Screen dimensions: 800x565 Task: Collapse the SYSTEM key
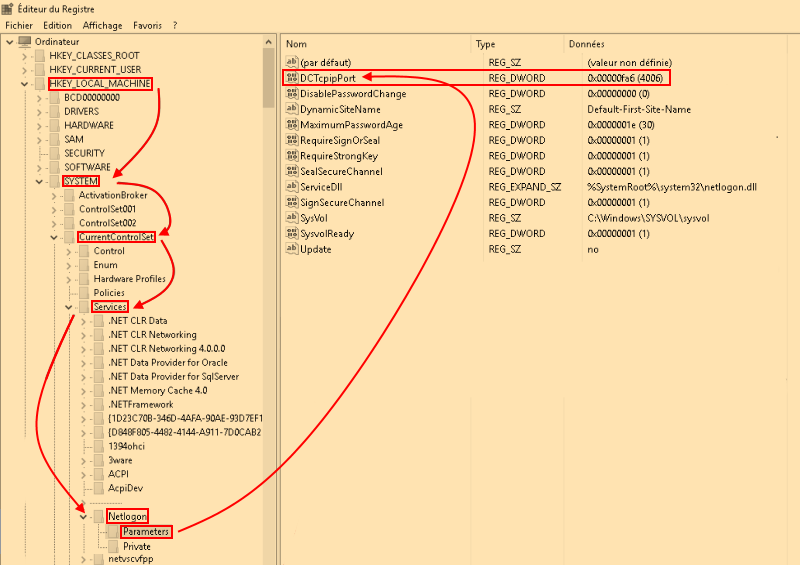click(39, 181)
